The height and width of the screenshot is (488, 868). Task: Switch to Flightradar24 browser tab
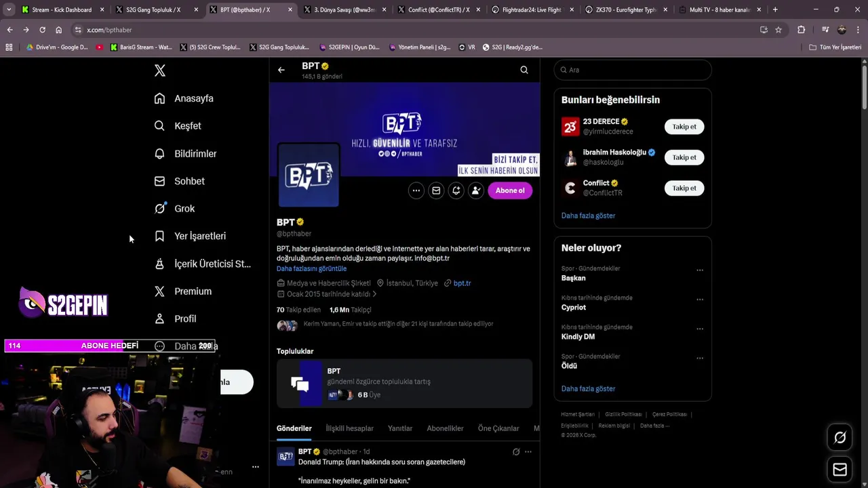[532, 9]
